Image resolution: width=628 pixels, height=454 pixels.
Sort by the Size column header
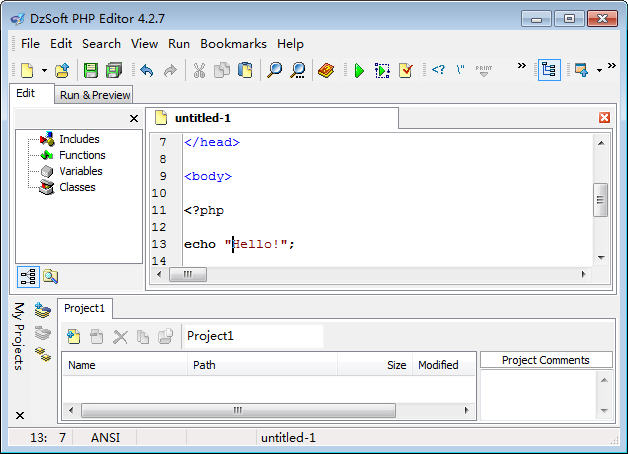pos(375,365)
